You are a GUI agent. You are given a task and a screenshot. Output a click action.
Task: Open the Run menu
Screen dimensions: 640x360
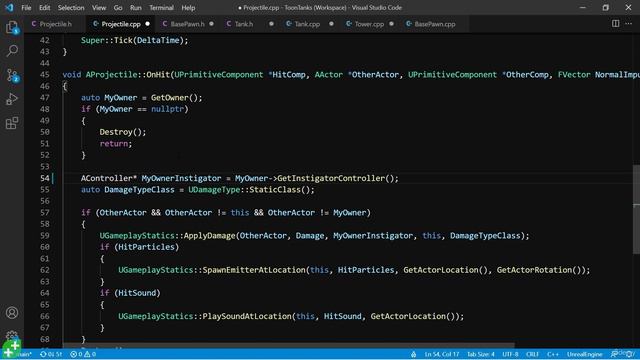tap(136, 7)
